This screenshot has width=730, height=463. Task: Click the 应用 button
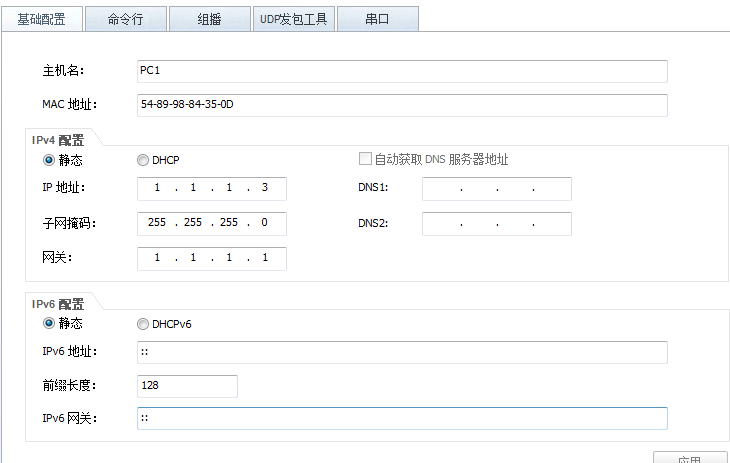pyautogui.click(x=690, y=457)
